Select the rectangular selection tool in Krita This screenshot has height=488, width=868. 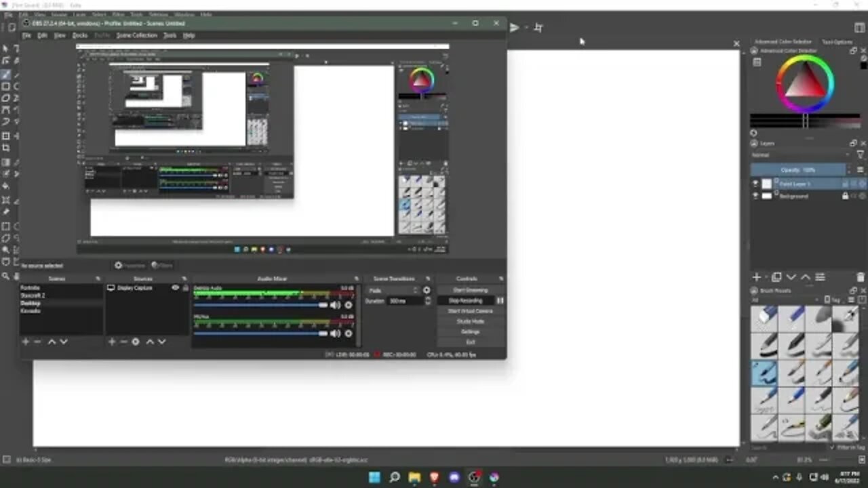5,225
